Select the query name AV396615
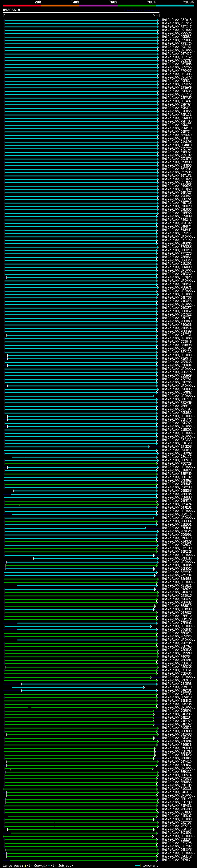 pos(11,10)
